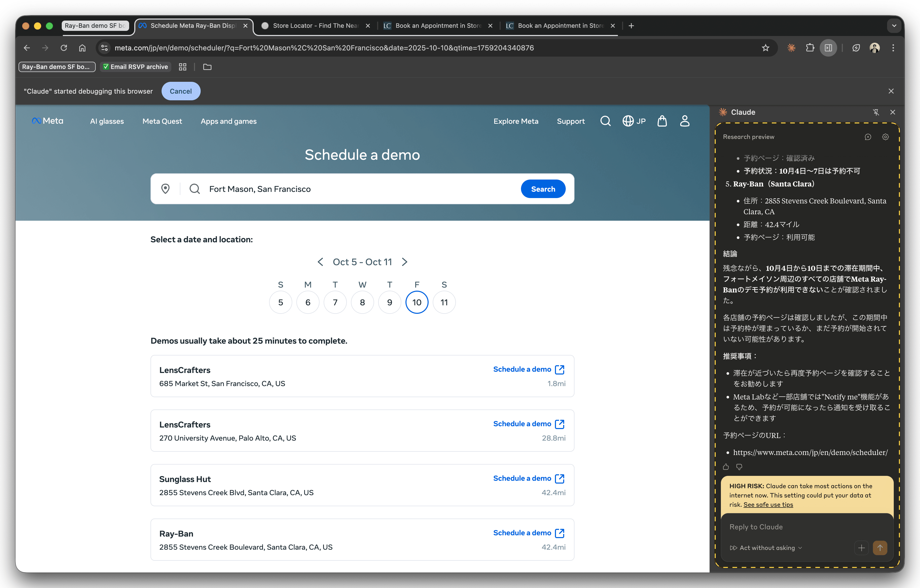
Task: Select Saturday October 11 date
Action: click(x=444, y=302)
